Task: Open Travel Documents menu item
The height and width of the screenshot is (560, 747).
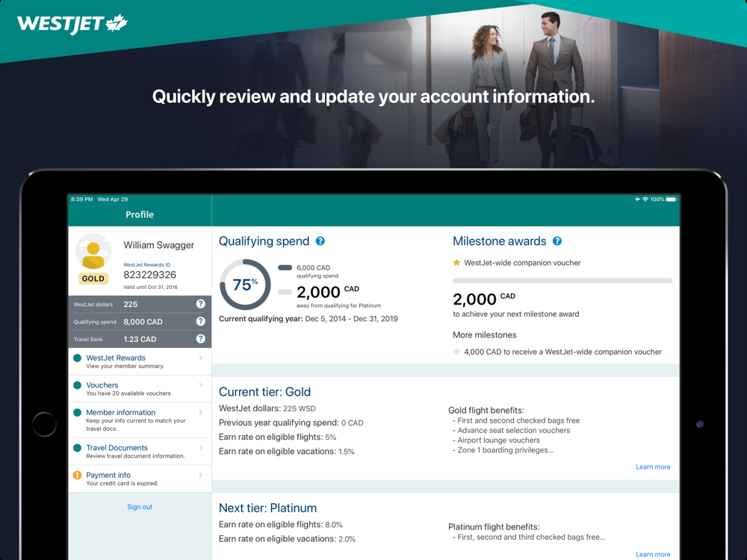Action: point(140,452)
